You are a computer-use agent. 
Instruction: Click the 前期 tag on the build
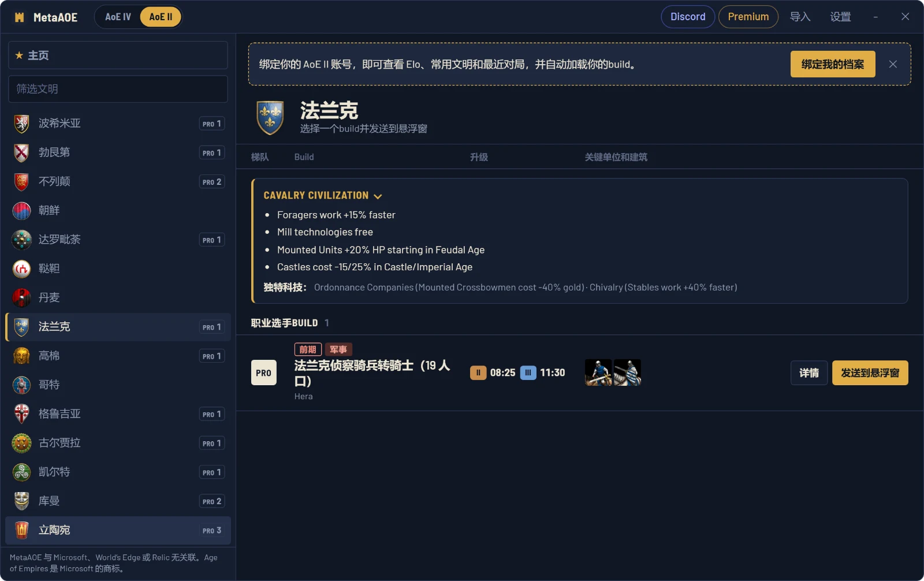point(308,349)
